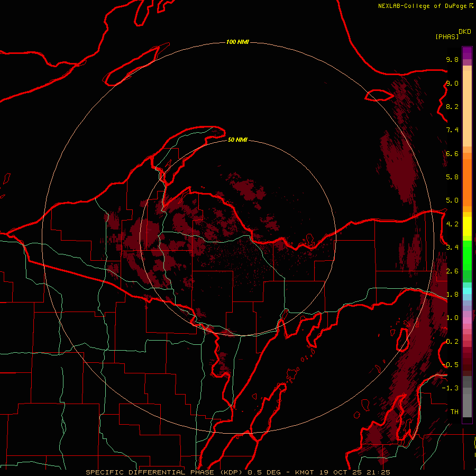Click the 7.4 value on the color scale
This screenshot has width=476, height=476.
pos(452,130)
